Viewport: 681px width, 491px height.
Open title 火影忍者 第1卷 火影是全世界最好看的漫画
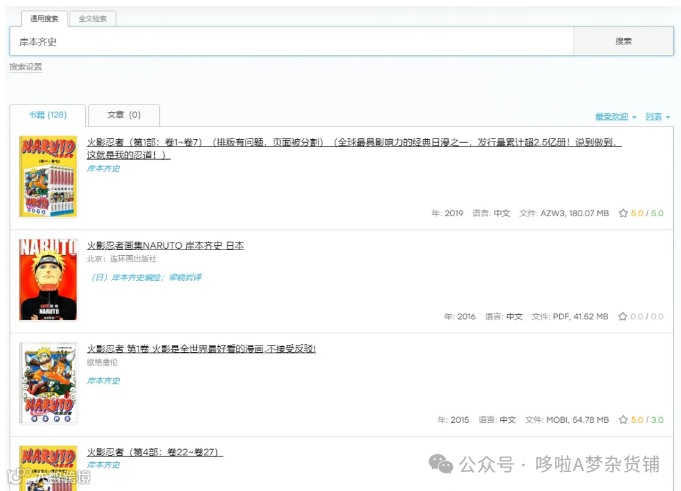(x=201, y=349)
